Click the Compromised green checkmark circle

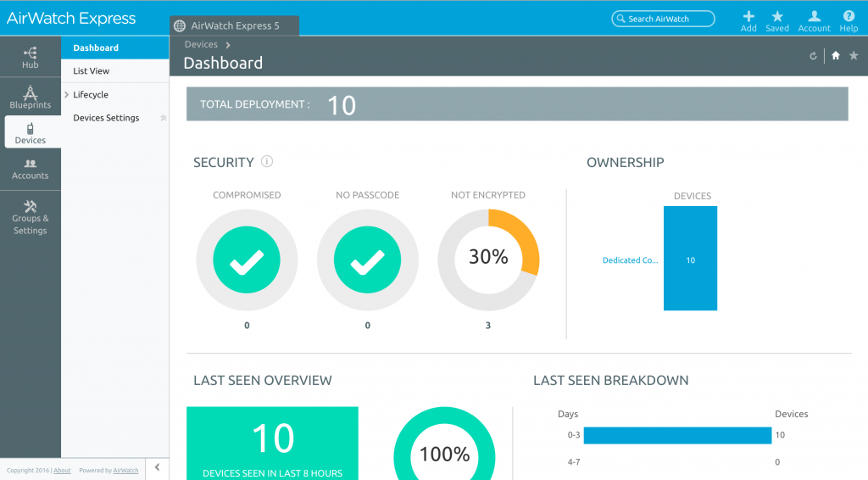pos(247,260)
